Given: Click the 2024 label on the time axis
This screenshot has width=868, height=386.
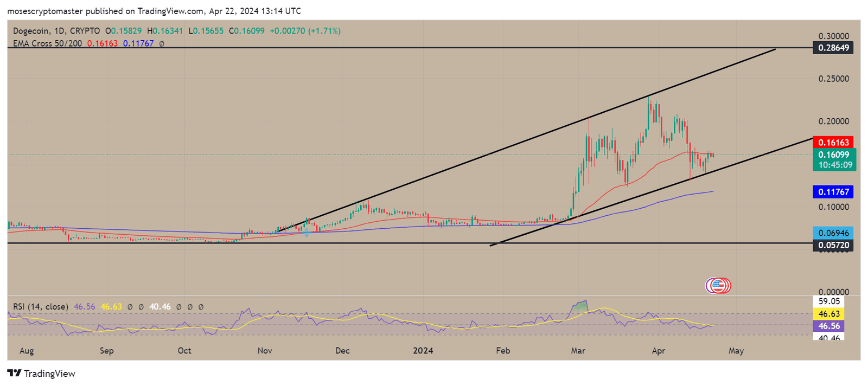Looking at the screenshot, I should [x=423, y=351].
